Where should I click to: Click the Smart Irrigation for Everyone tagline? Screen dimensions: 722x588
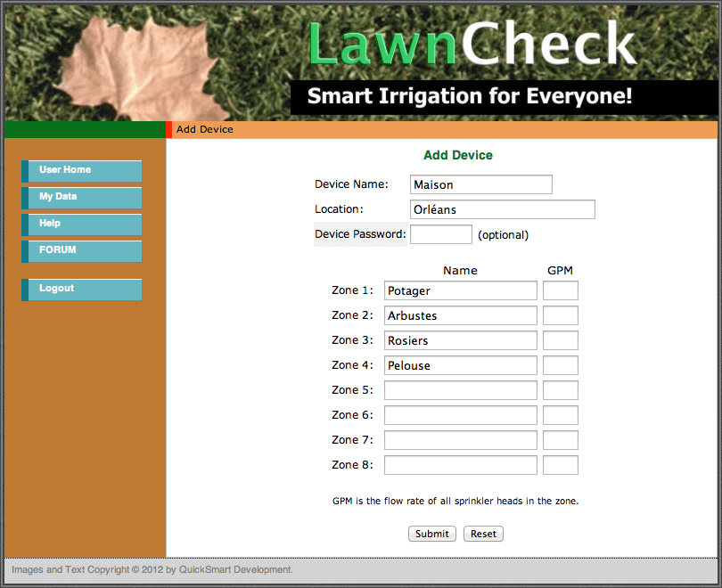(x=470, y=96)
